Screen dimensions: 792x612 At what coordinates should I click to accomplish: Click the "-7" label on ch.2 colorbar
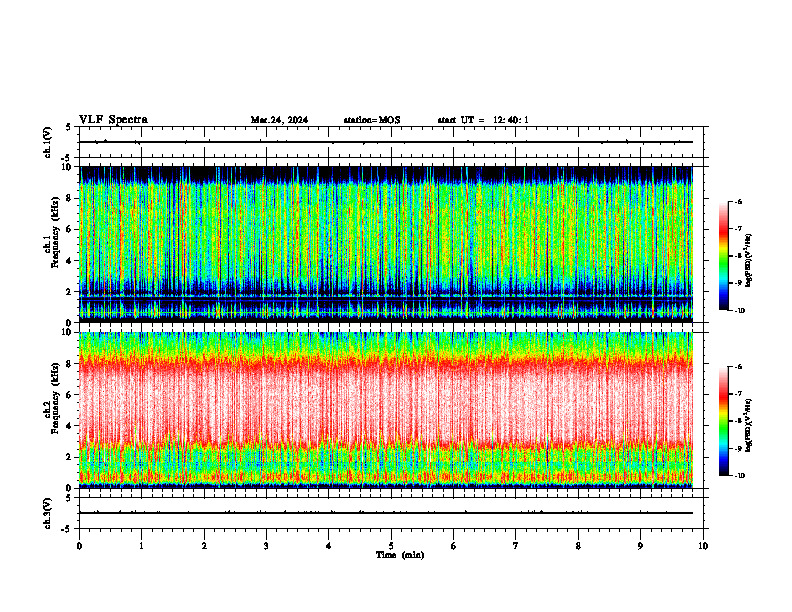coord(739,394)
